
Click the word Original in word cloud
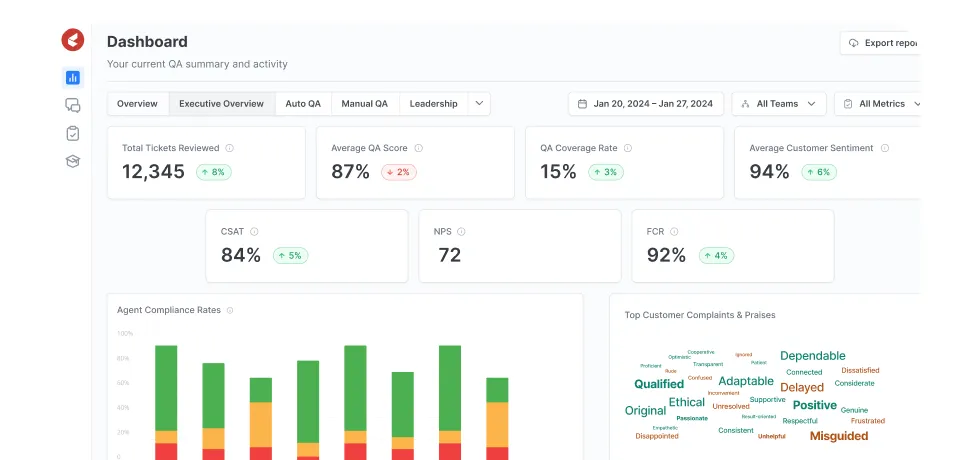(645, 411)
